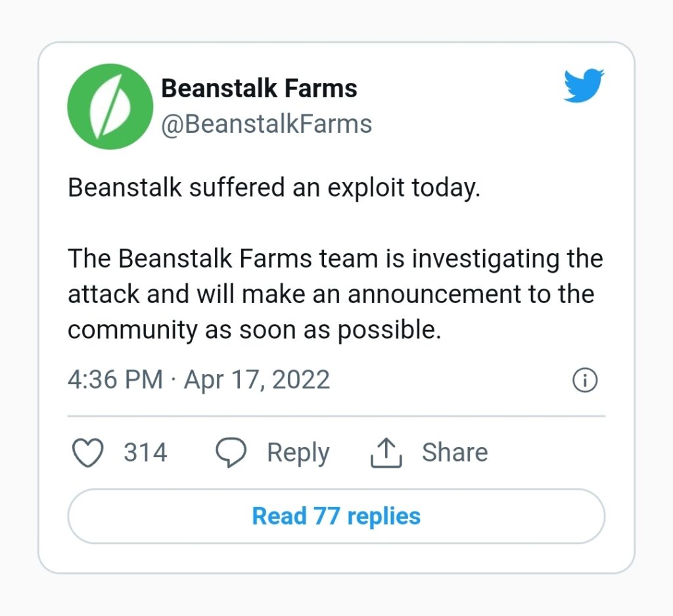Image resolution: width=673 pixels, height=616 pixels.
Task: Open Twitter via the blue bird logo
Action: (x=584, y=86)
